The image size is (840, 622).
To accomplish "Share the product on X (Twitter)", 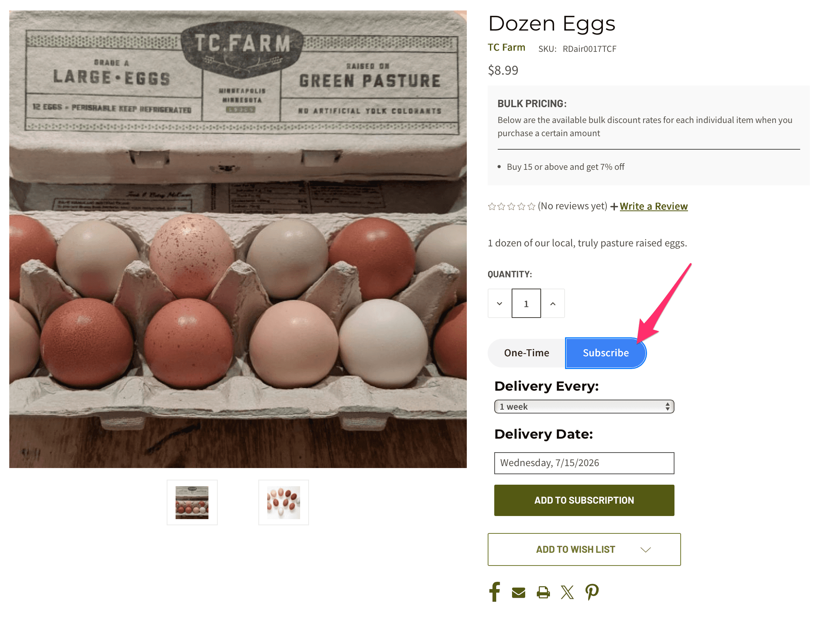I will tap(567, 592).
